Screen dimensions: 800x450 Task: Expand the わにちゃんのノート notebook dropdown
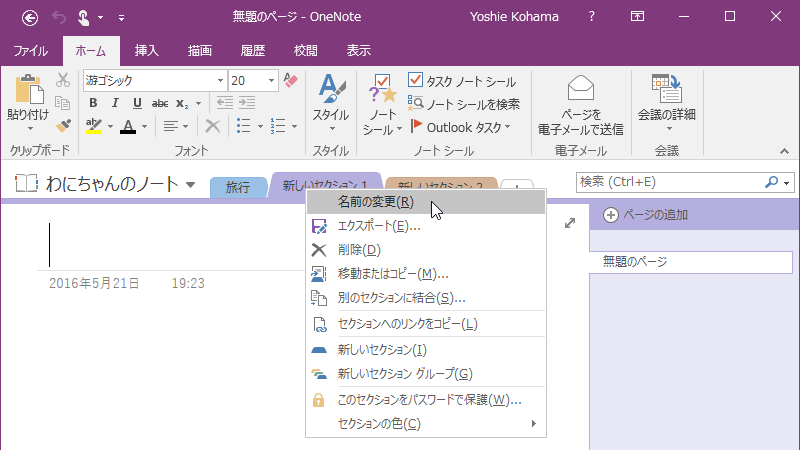190,185
